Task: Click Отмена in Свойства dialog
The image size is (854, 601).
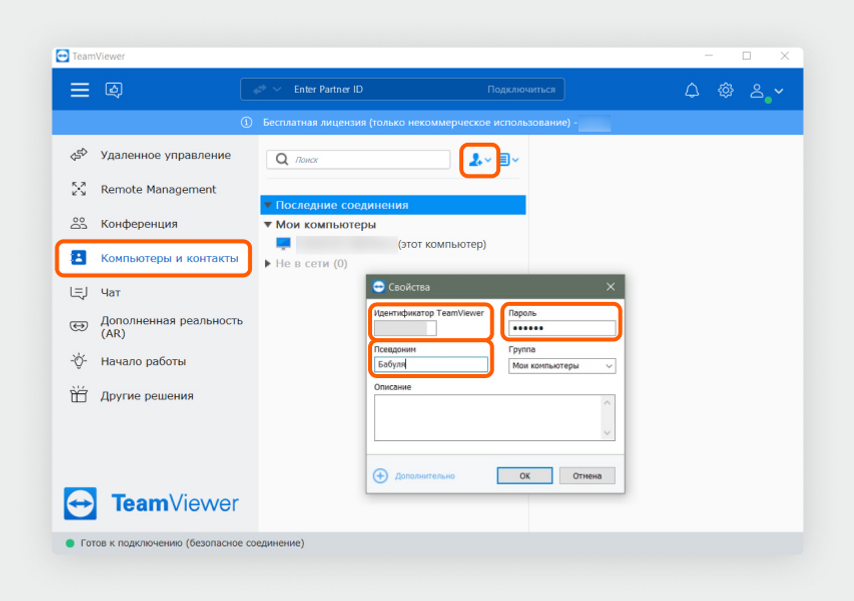Action: pyautogui.click(x=587, y=476)
